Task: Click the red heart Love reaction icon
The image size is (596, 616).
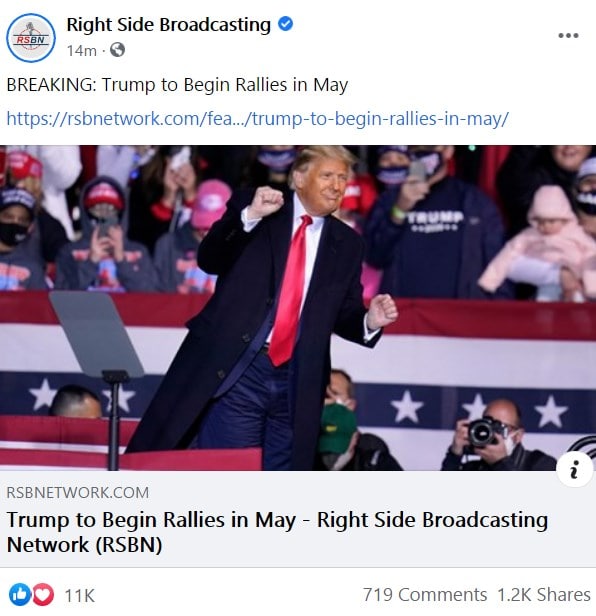Action: click(43, 594)
